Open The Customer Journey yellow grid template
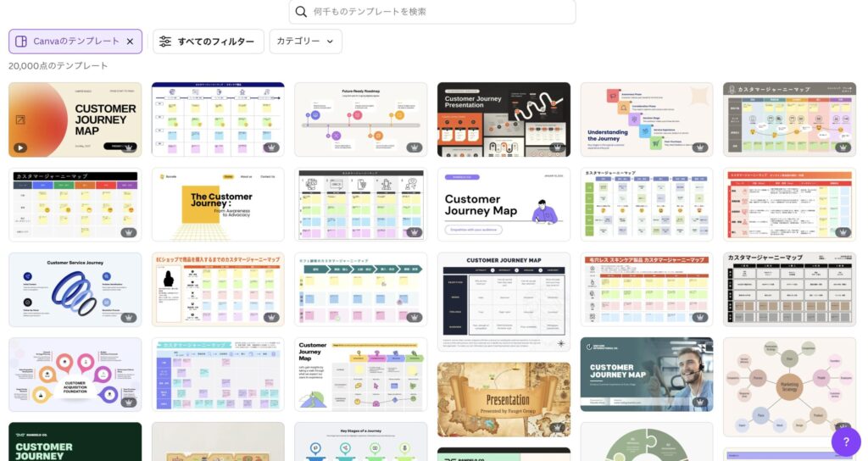 pyautogui.click(x=218, y=204)
